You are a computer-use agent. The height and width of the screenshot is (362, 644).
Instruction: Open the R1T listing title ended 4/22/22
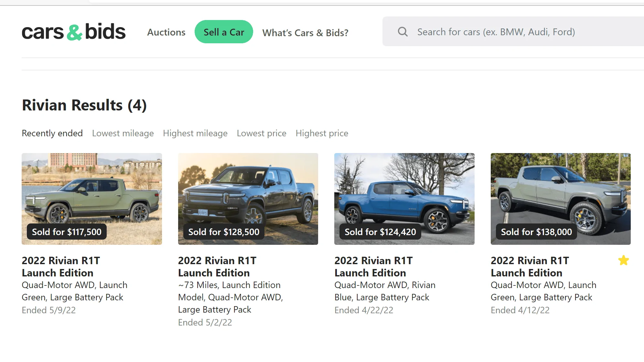pyautogui.click(x=373, y=267)
